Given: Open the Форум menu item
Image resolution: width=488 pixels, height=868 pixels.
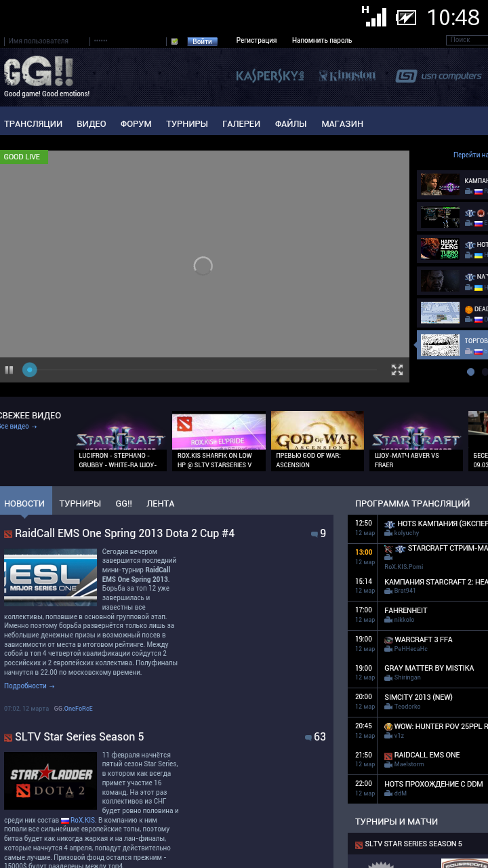Looking at the screenshot, I should pos(136,124).
